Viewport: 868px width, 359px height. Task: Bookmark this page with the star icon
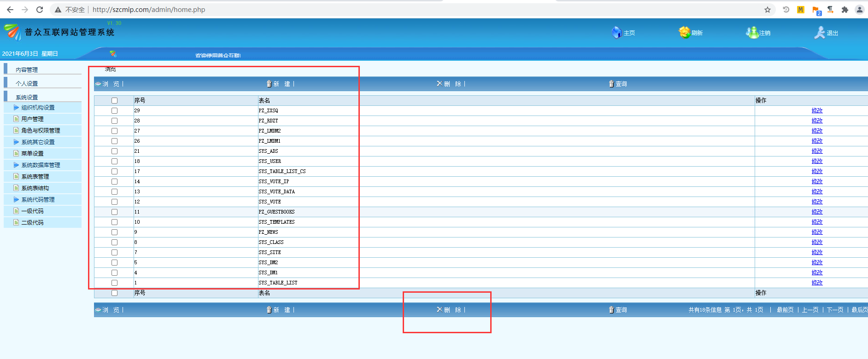(768, 10)
